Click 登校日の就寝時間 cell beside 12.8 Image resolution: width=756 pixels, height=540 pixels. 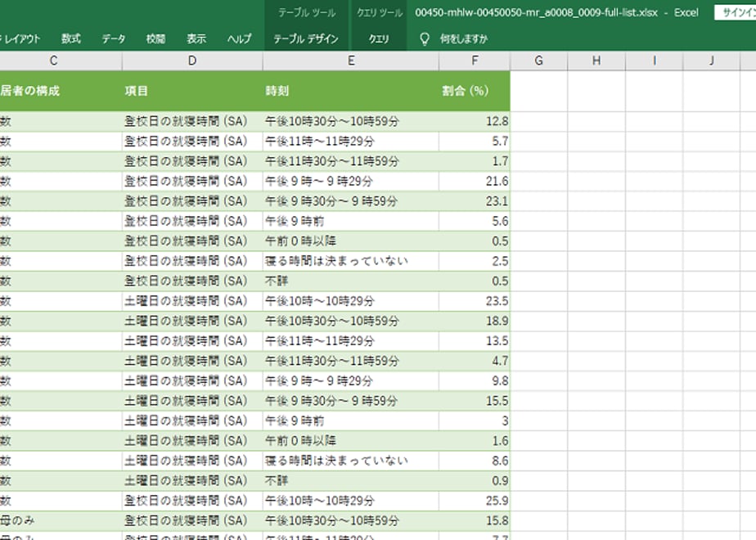(x=192, y=121)
